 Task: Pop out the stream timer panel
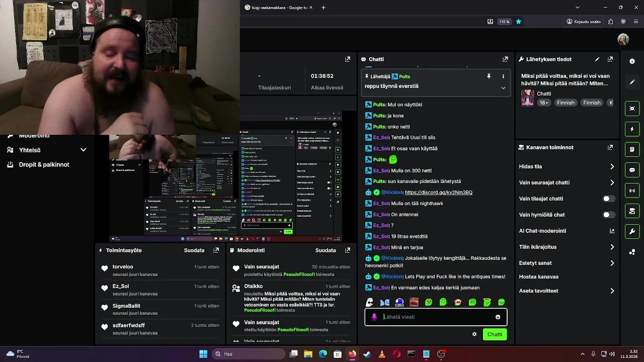click(x=347, y=59)
